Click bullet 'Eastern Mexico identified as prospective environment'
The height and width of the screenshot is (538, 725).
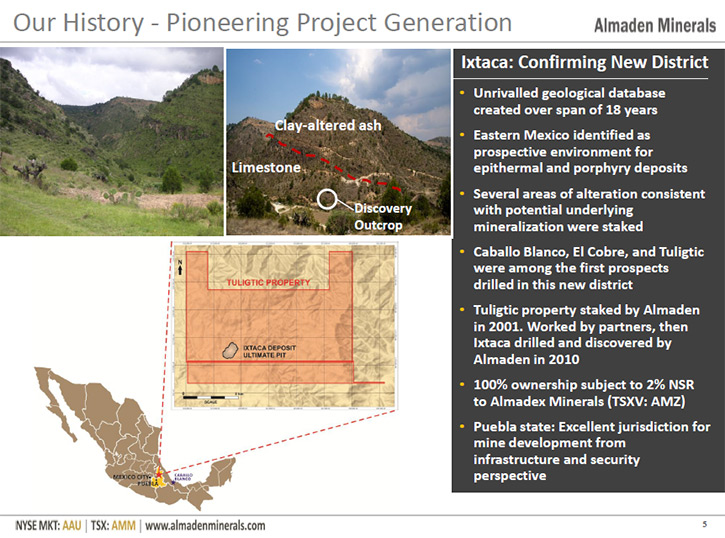click(580, 151)
